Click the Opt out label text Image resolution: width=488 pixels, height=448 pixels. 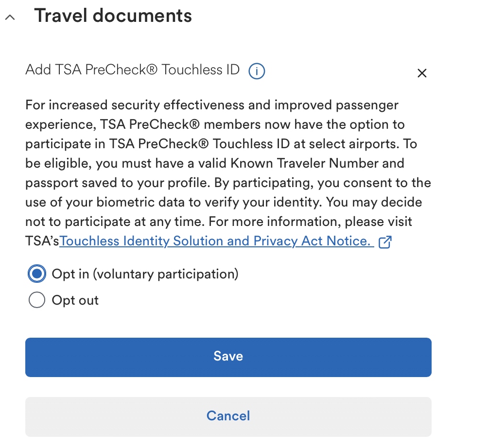tap(75, 300)
